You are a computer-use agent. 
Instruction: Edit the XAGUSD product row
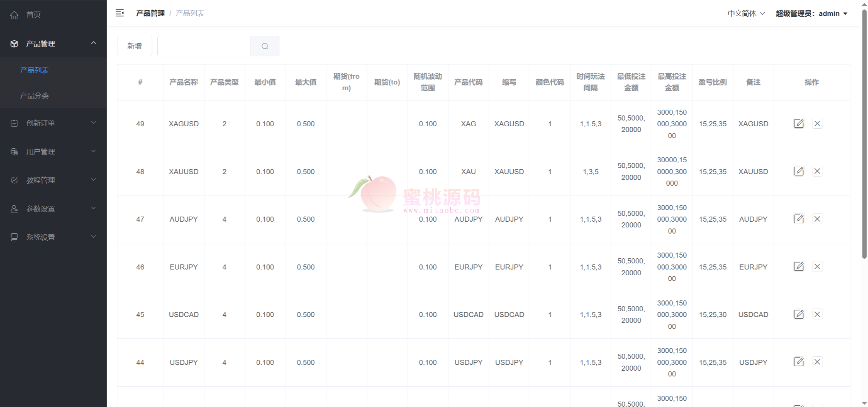pos(799,124)
